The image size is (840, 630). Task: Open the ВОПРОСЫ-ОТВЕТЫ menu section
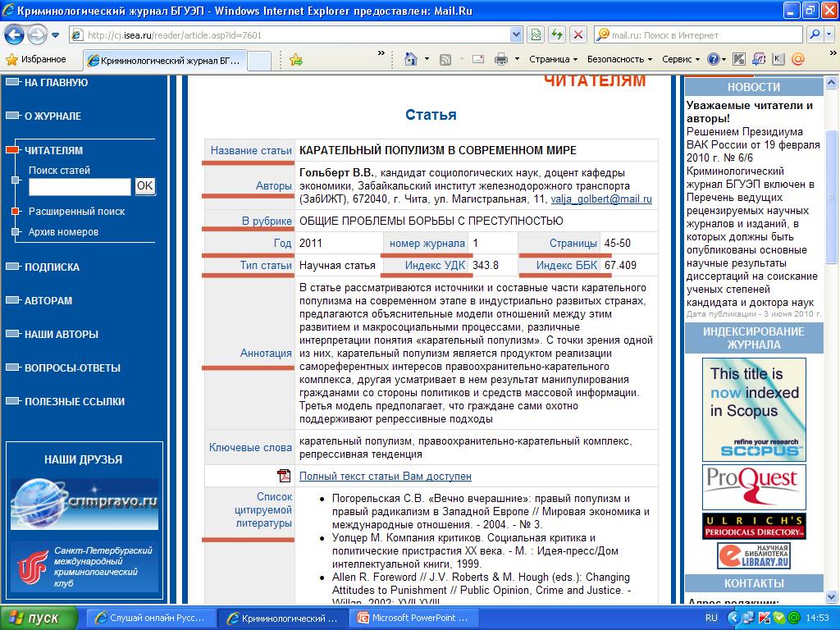[72, 368]
